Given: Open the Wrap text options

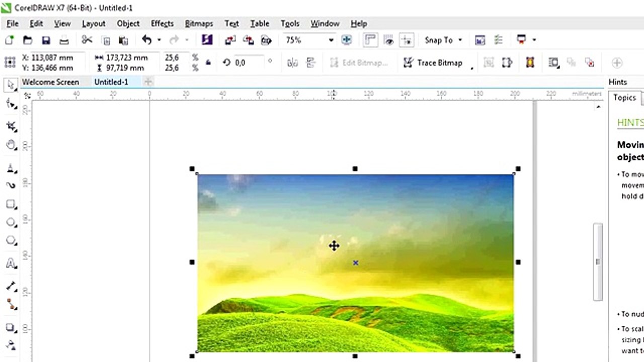Looking at the screenshot, I should pos(554,62).
